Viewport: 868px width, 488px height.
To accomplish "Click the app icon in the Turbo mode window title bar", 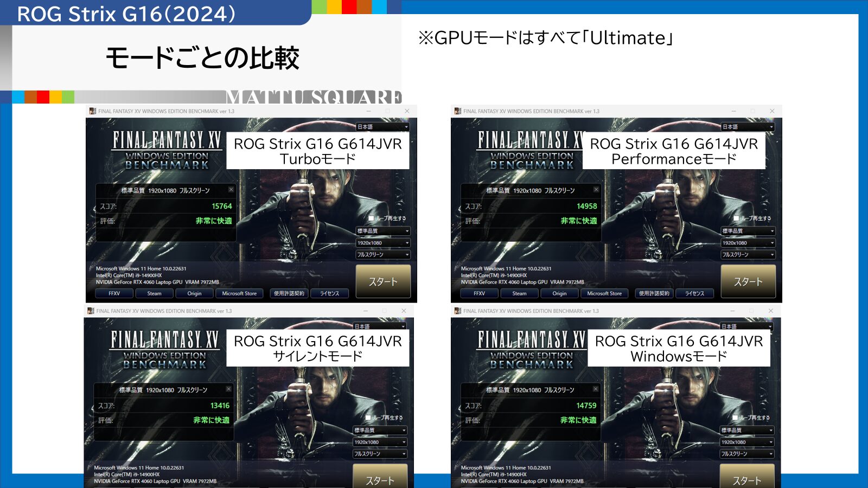I will (93, 111).
